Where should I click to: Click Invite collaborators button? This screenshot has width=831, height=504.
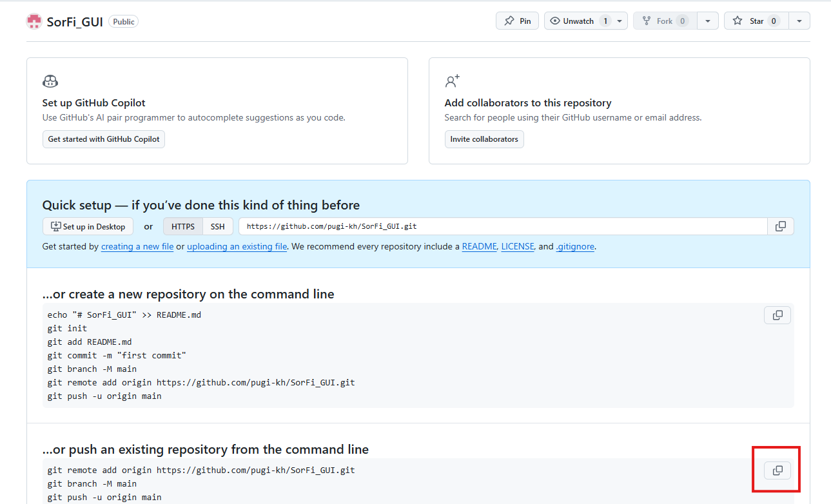(x=484, y=139)
